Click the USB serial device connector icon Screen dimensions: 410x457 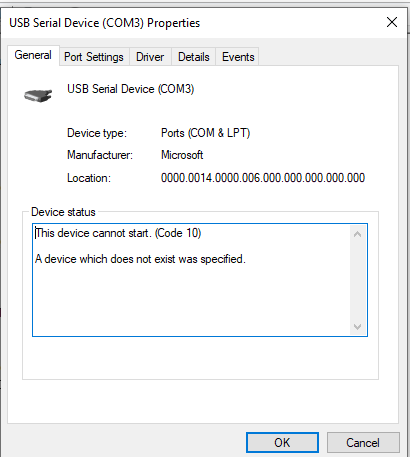coord(38,96)
